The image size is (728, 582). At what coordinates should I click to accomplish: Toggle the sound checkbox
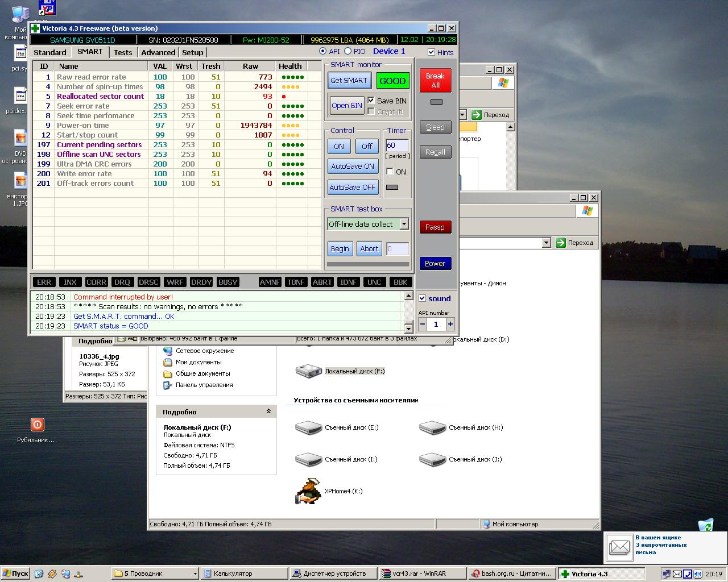pos(423,298)
